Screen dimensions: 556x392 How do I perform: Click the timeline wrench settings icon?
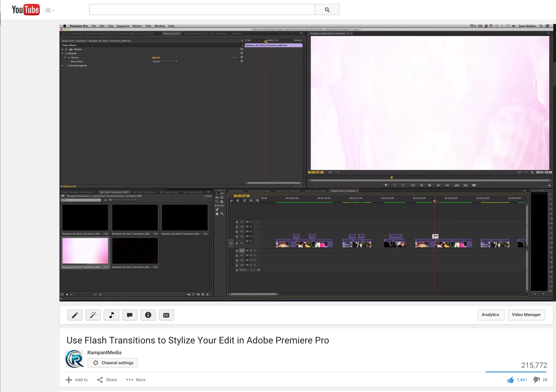click(257, 200)
